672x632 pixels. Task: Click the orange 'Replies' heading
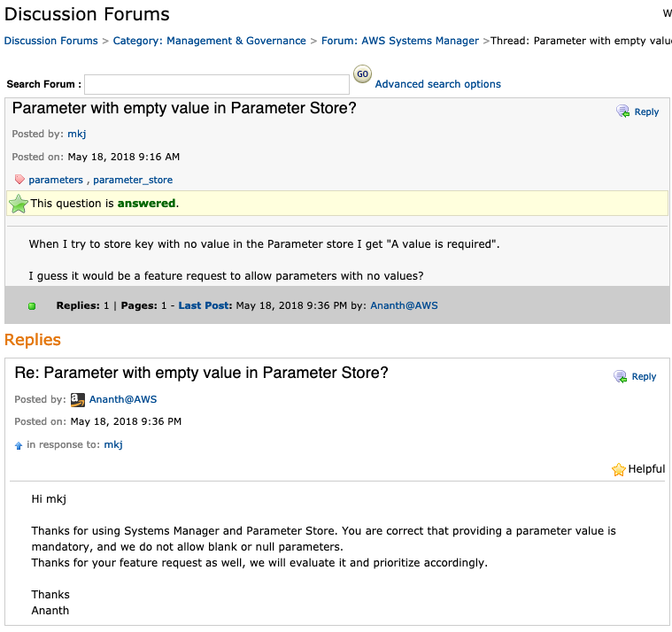(33, 340)
